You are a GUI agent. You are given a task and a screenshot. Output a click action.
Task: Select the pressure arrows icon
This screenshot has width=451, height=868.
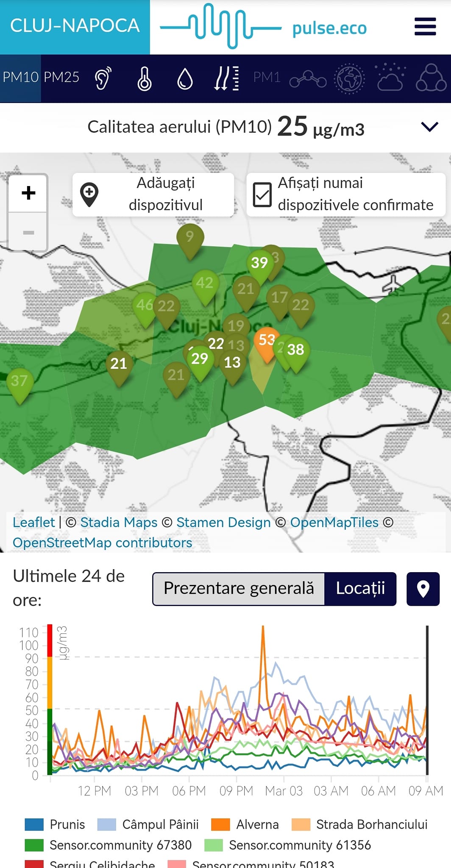(226, 78)
